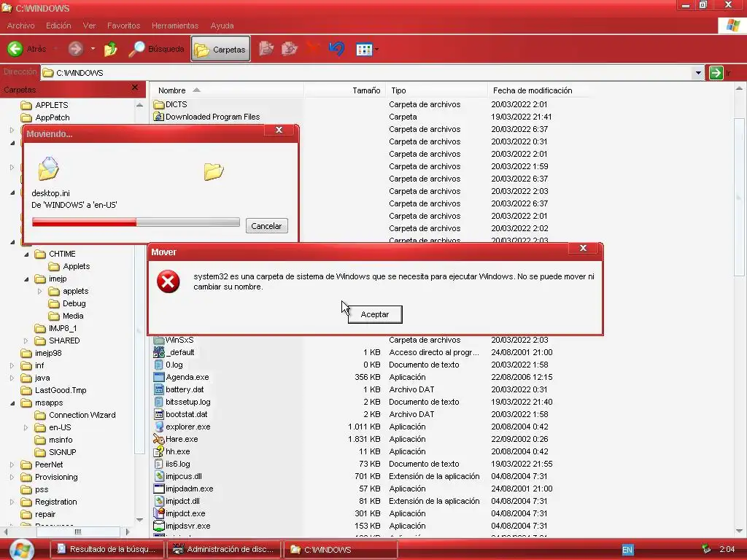The height and width of the screenshot is (560, 747).
Task: Select the _default shortcut icon
Action: pos(158,352)
